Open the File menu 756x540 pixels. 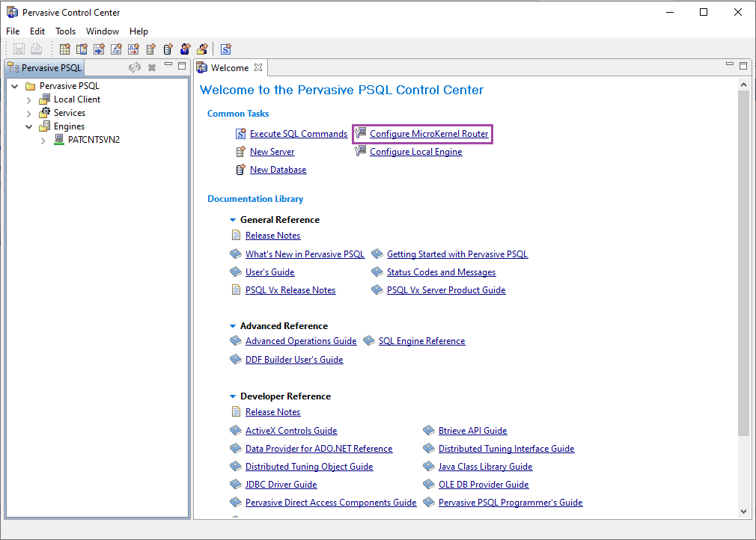click(13, 31)
